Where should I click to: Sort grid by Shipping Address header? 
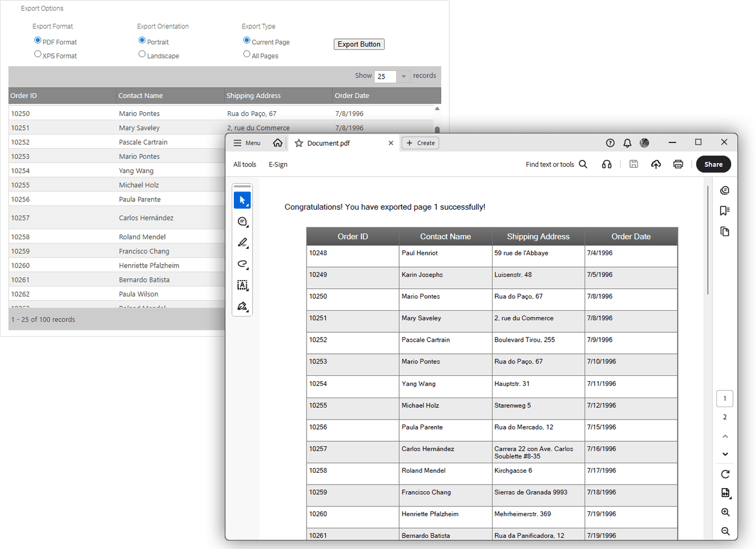(278, 96)
